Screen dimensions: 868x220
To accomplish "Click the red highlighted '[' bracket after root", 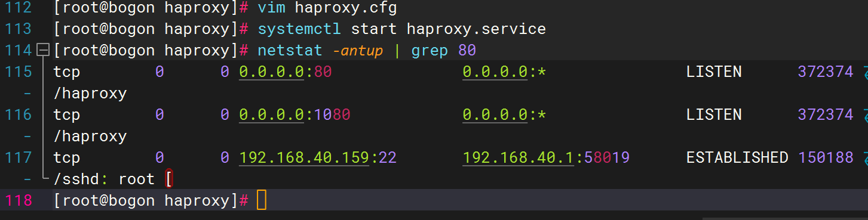I will pos(169,179).
